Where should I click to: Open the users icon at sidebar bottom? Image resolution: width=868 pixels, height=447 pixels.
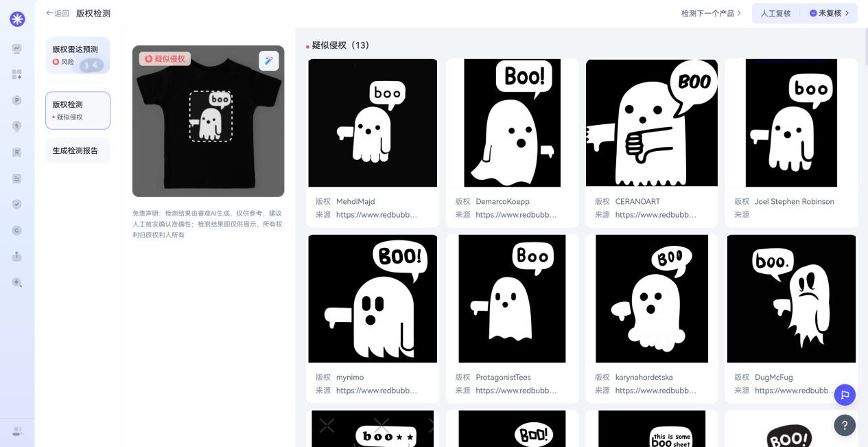[17, 431]
